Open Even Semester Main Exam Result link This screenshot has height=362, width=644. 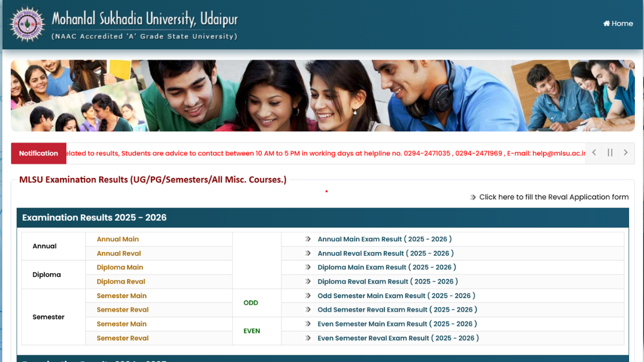click(398, 324)
